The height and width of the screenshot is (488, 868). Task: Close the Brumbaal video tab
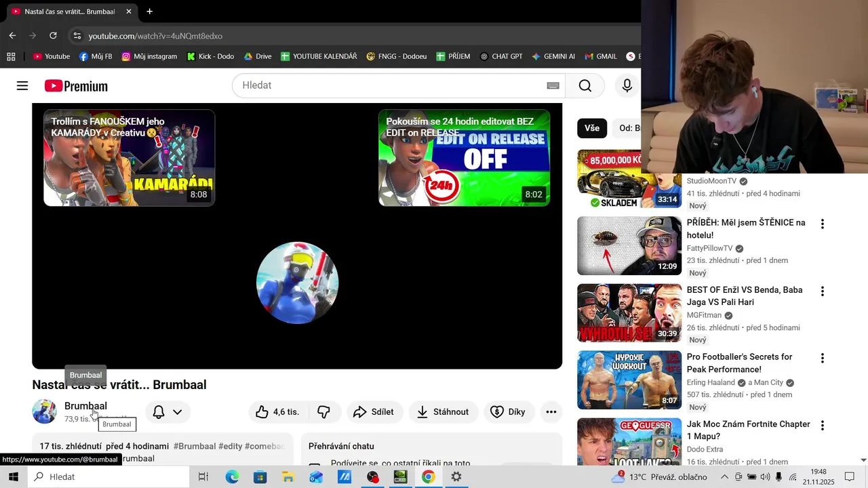(129, 12)
